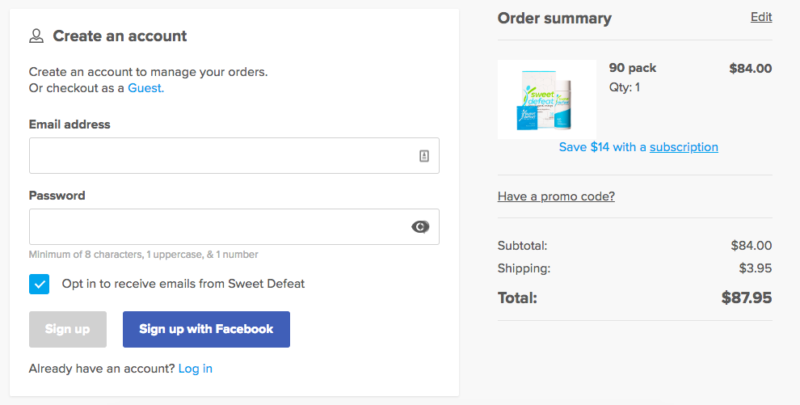Show password using the eye icon
The image size is (800, 405).
(x=421, y=227)
